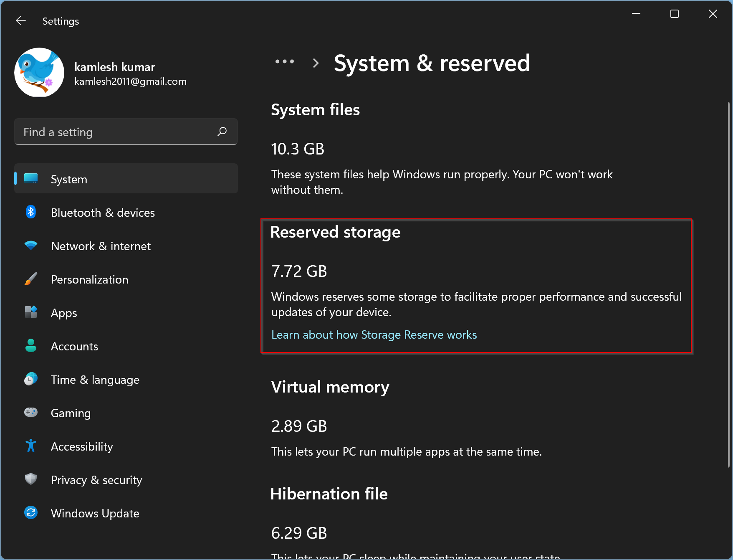Click the Network wifi icon

(x=31, y=246)
